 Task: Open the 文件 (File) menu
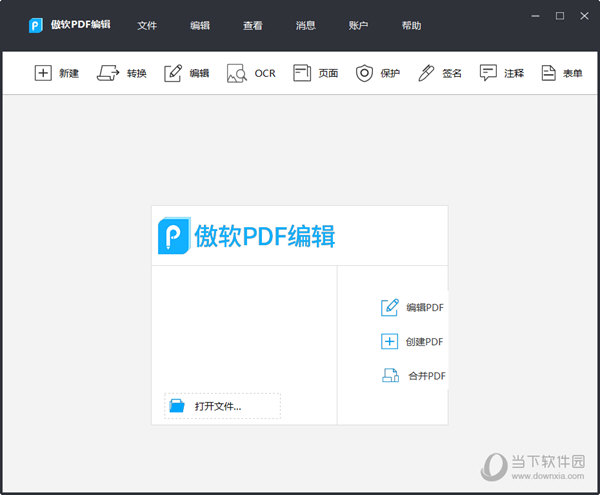pyautogui.click(x=147, y=25)
